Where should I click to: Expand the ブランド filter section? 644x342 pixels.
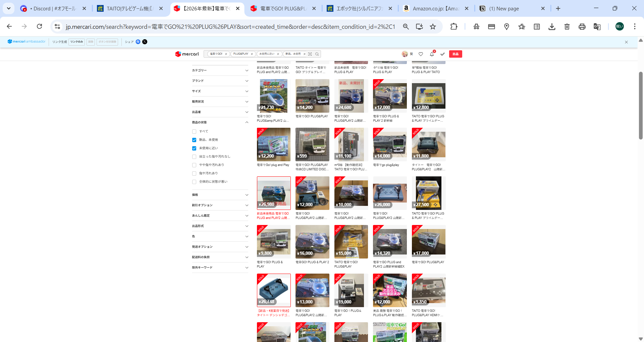(x=220, y=81)
